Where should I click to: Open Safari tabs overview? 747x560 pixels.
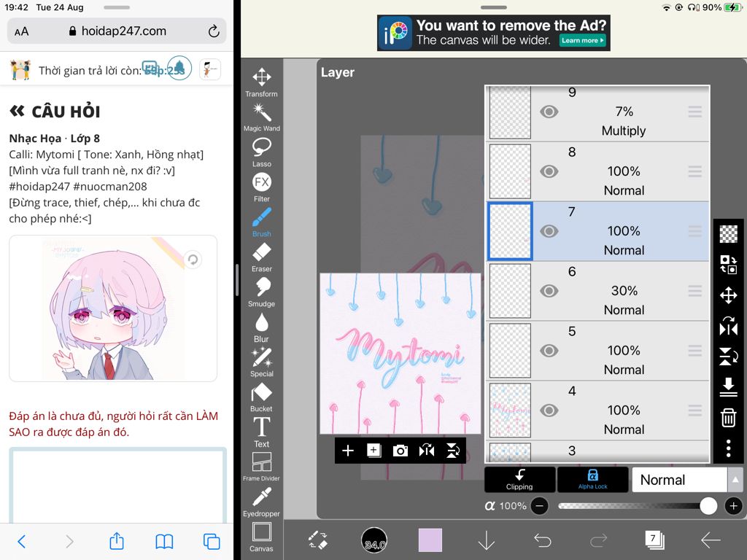click(212, 542)
